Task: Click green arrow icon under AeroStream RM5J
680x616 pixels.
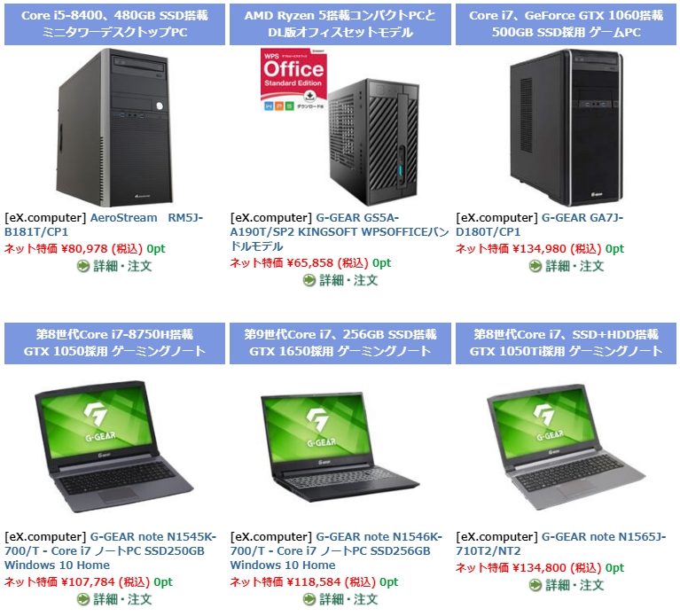Action: [x=83, y=266]
